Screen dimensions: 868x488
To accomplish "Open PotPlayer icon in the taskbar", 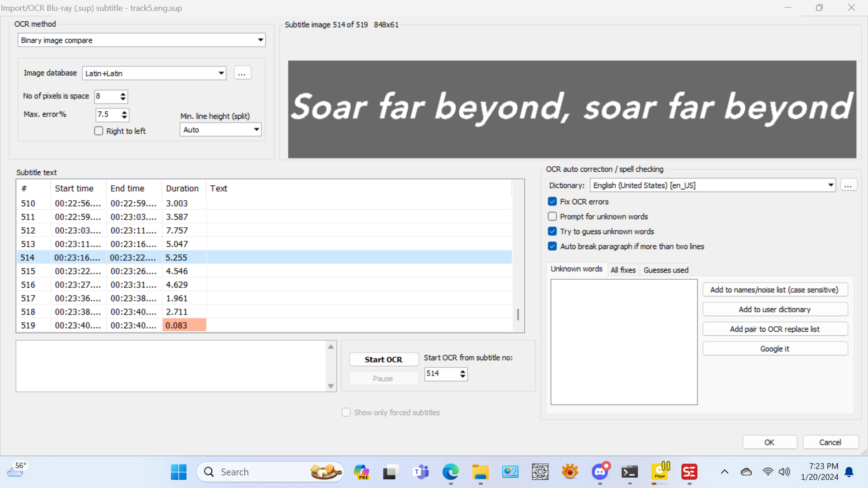I will coord(660,472).
